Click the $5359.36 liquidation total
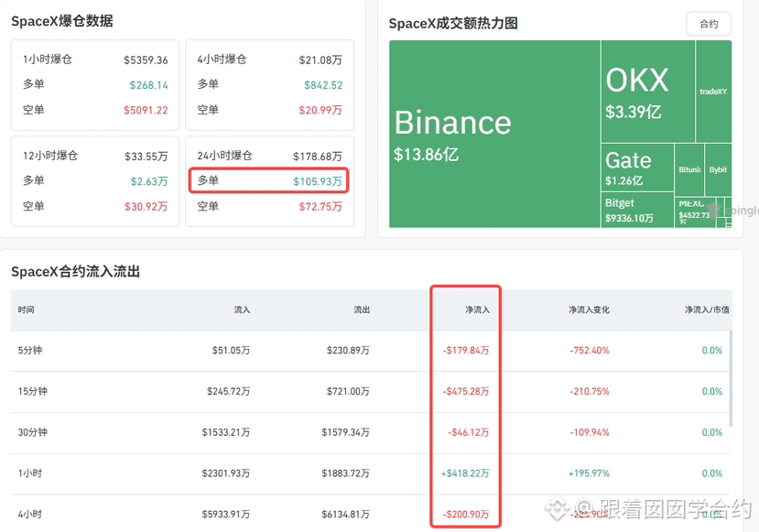This screenshot has height=532, width=759. 146,60
